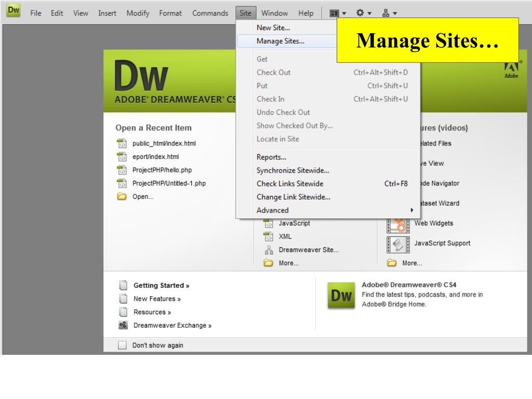The height and width of the screenshot is (399, 532).
Task: Click the folder icon beside videos More...
Action: pyautogui.click(x=392, y=262)
